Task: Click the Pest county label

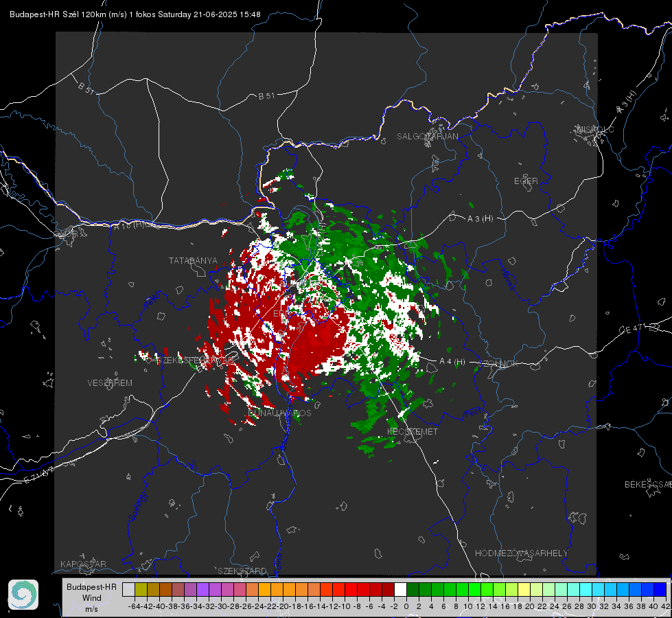Action: pos(473,413)
